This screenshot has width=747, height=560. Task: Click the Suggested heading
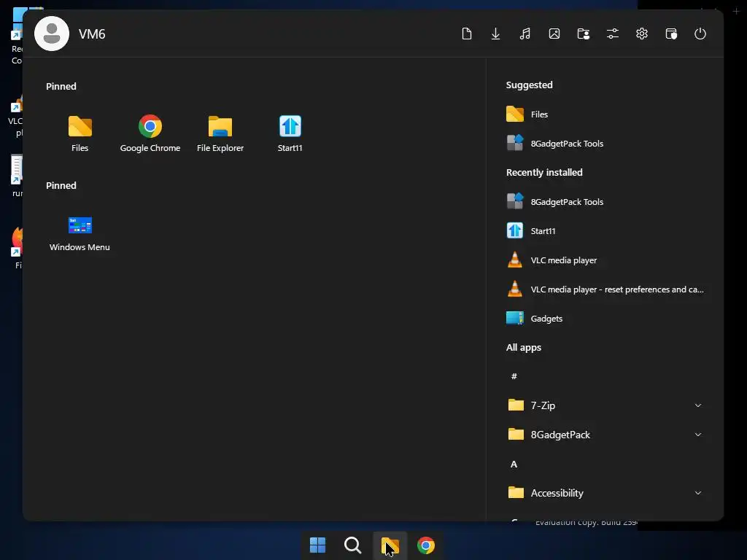coord(530,85)
